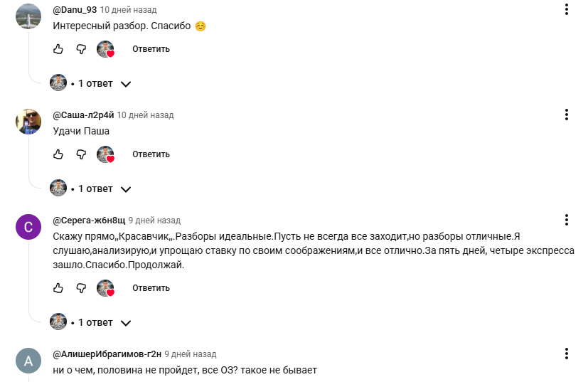The height and width of the screenshot is (382, 588).
Task: Click "Ответить" under the @Danu_93 comment
Action: pos(151,49)
